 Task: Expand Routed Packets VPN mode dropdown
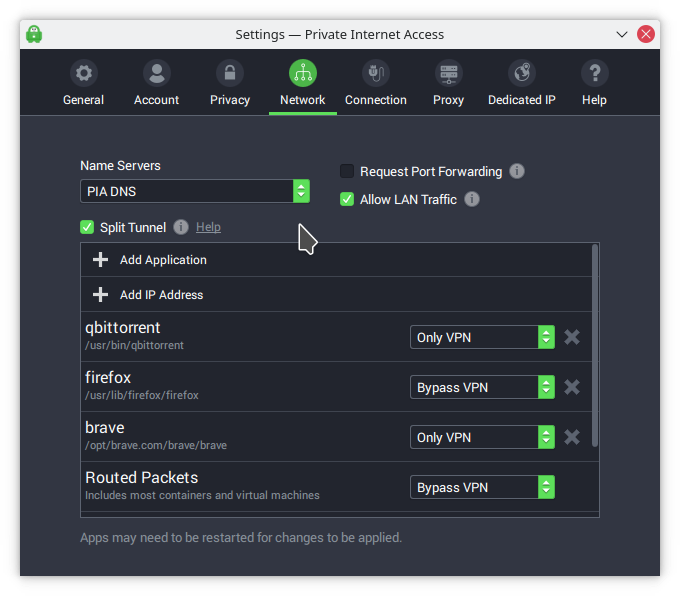coord(482,487)
